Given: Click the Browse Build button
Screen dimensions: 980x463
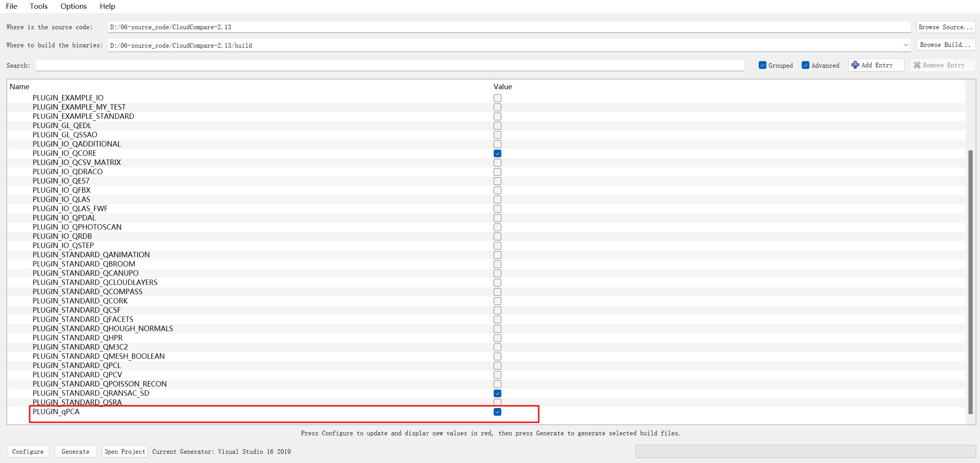Looking at the screenshot, I should pos(945,45).
